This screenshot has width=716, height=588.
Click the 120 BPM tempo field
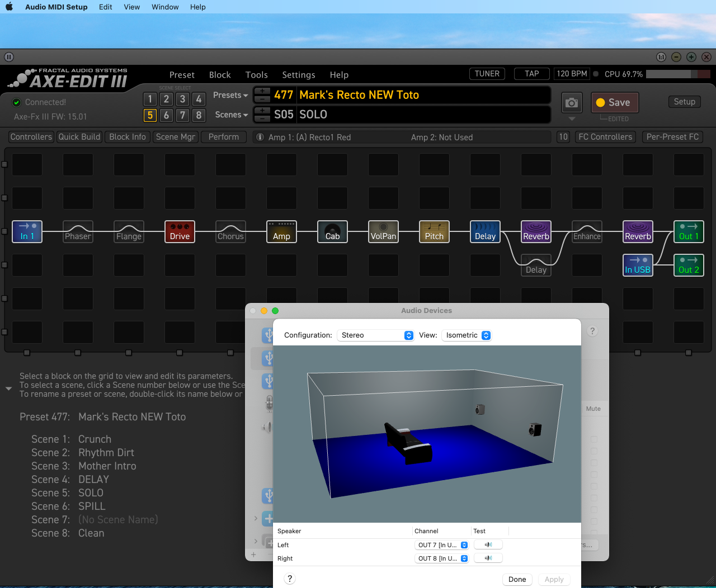(572, 74)
